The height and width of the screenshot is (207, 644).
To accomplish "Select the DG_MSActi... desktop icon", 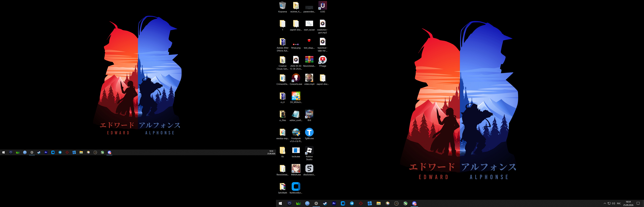I will point(296,97).
